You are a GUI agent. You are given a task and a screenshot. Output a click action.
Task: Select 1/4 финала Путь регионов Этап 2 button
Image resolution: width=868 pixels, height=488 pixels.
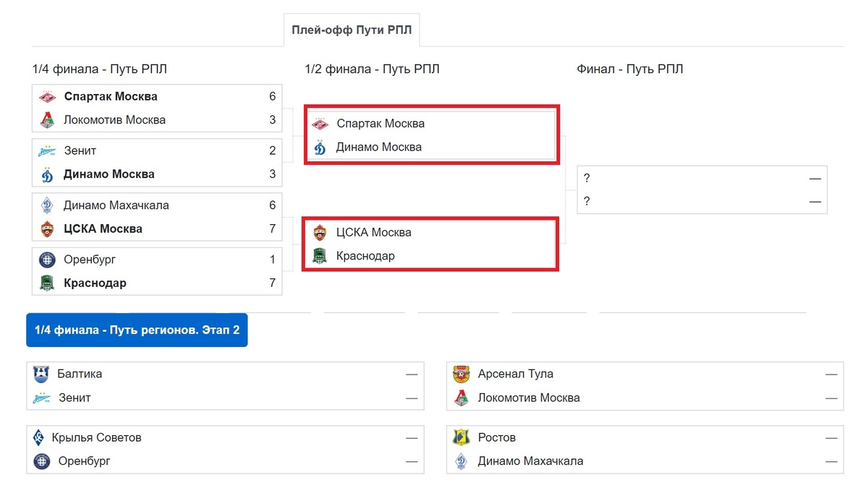point(137,330)
